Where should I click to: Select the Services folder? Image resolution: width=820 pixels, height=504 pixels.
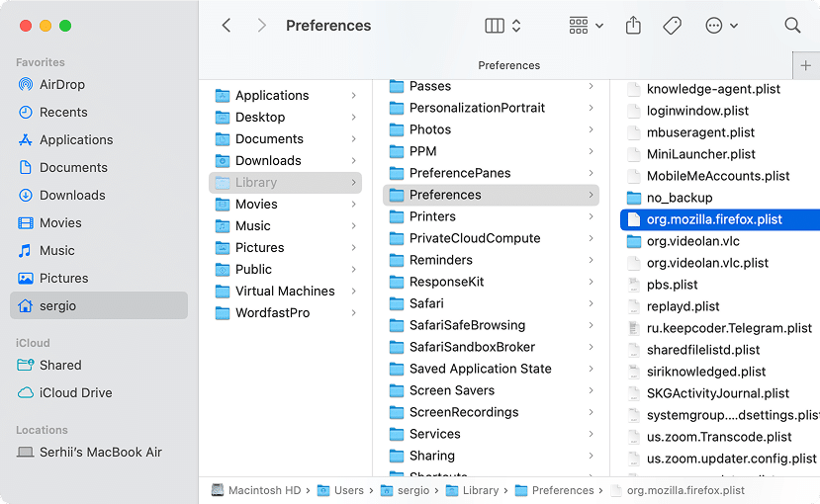pos(491,434)
